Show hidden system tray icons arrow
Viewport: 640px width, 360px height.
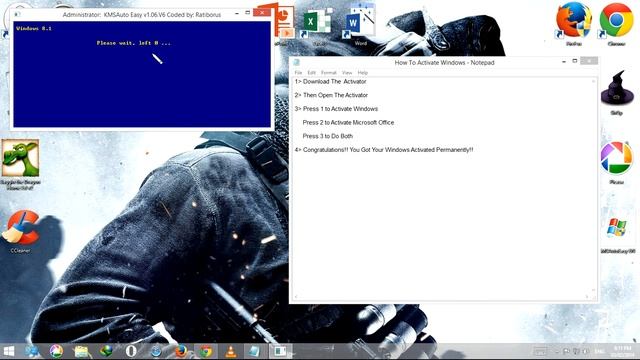[x=557, y=351]
